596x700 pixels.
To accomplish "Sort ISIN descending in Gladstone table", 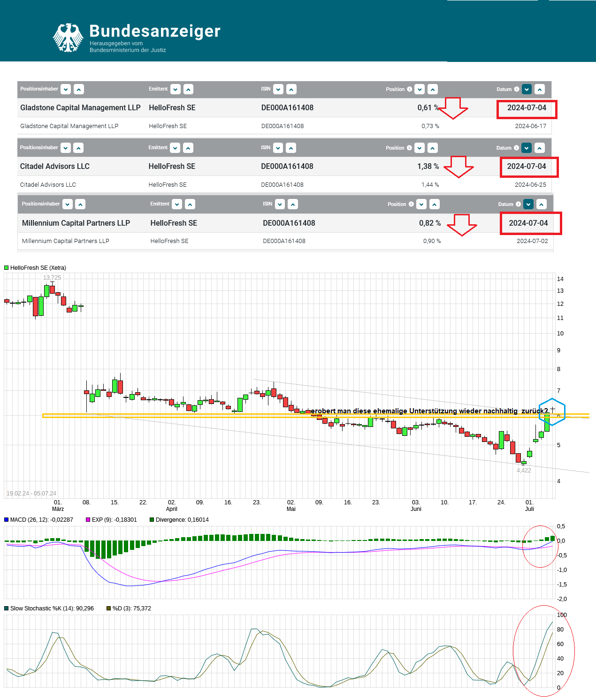I will [x=278, y=89].
